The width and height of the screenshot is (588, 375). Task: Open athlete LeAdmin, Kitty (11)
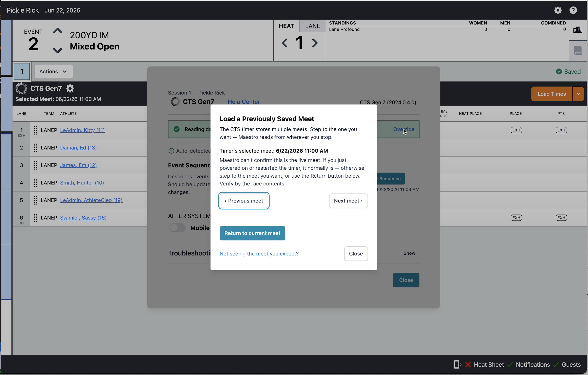82,130
